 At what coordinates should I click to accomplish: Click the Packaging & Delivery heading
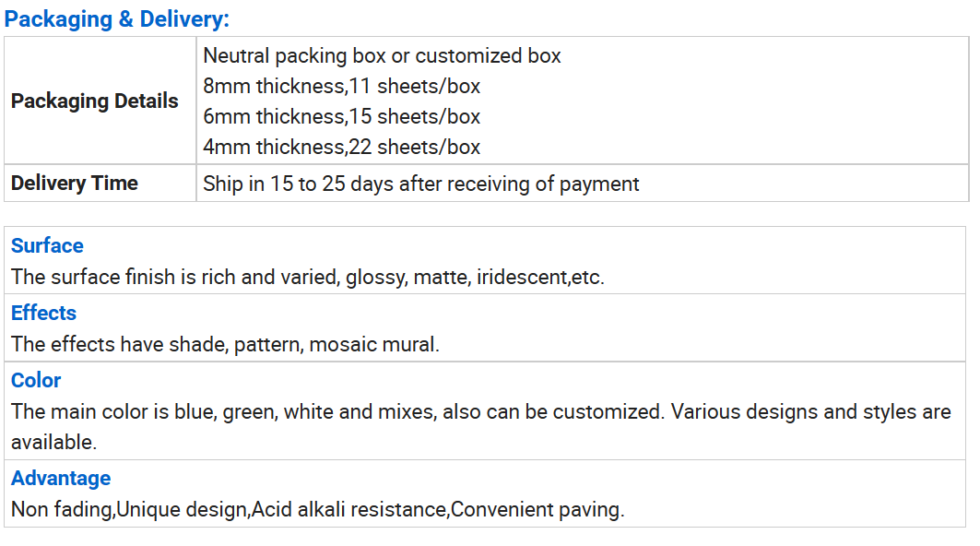pos(117,18)
